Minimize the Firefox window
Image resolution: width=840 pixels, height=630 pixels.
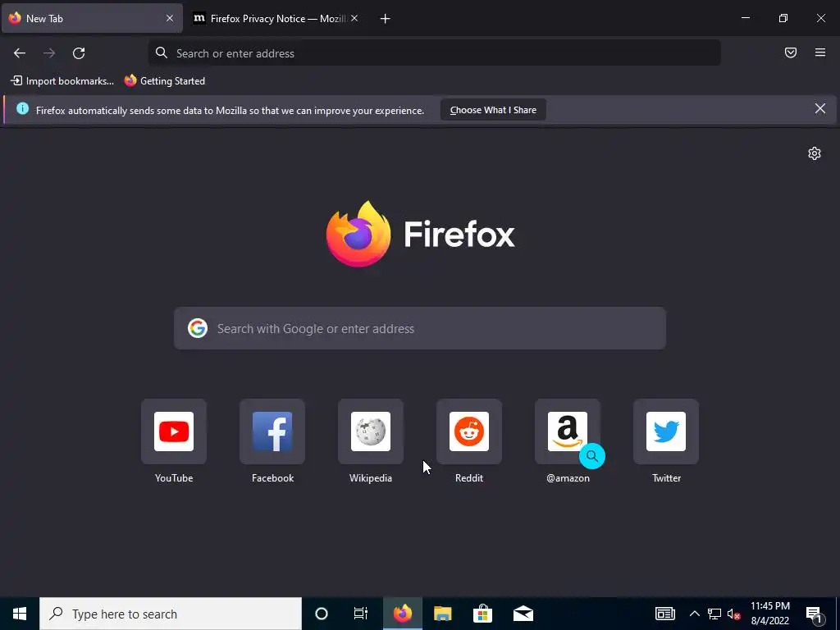coord(746,18)
